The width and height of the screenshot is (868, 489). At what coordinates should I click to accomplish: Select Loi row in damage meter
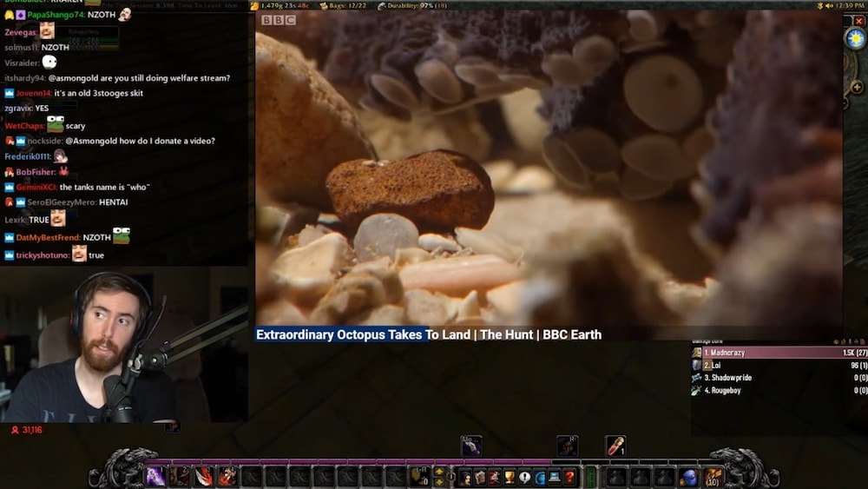pos(779,365)
